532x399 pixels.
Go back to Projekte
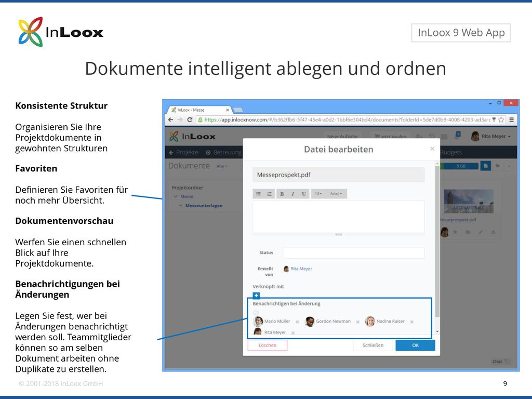183,152
